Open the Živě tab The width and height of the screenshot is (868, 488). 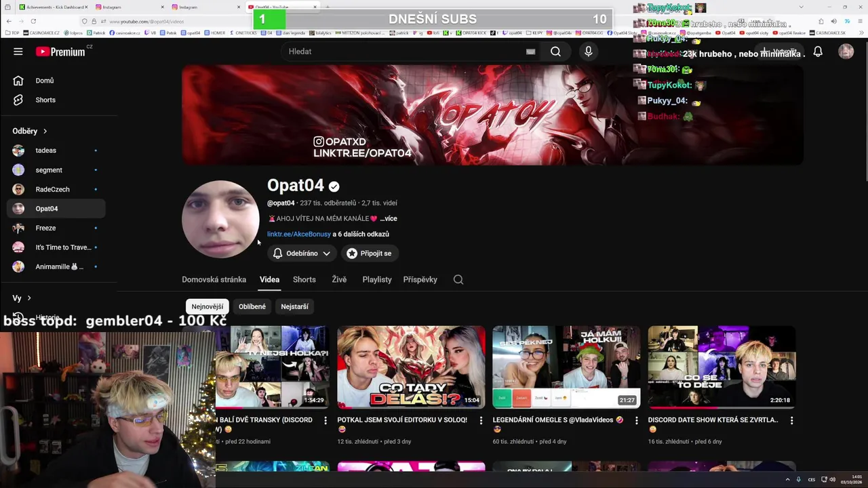[x=339, y=279]
